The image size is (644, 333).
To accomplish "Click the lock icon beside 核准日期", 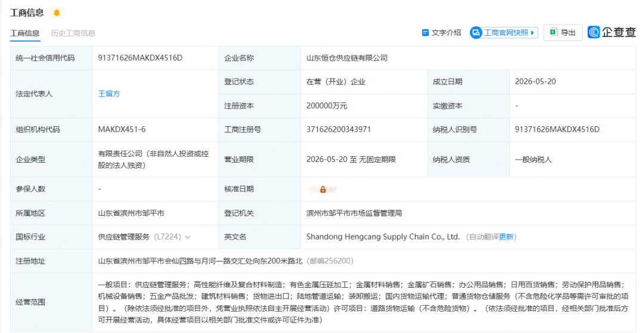I will tap(323, 189).
